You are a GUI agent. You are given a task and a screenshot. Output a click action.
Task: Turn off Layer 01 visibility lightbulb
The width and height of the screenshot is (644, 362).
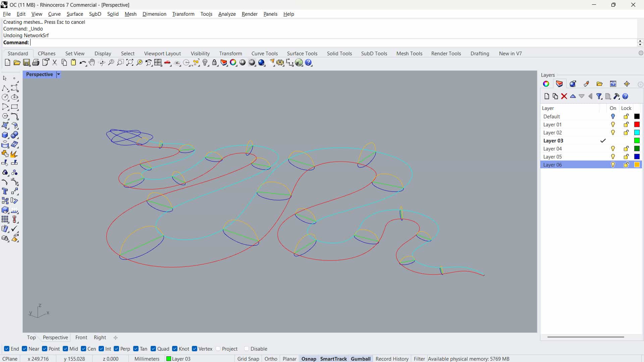[613, 125]
